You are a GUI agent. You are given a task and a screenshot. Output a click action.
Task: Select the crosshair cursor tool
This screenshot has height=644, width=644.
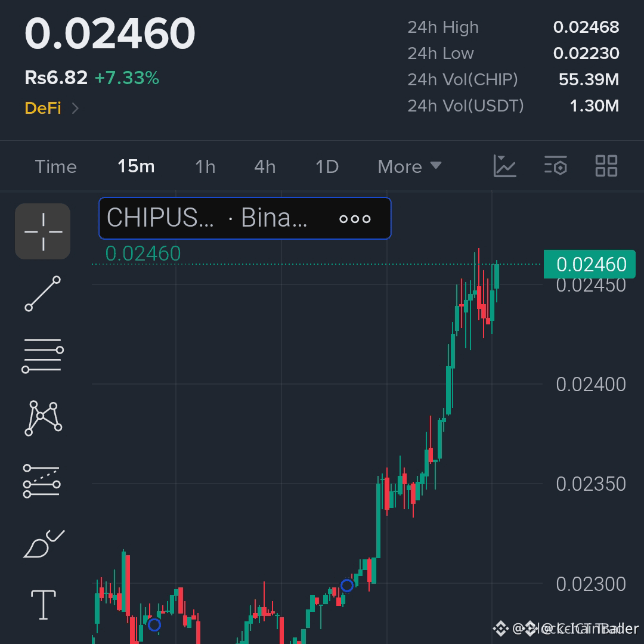click(43, 231)
